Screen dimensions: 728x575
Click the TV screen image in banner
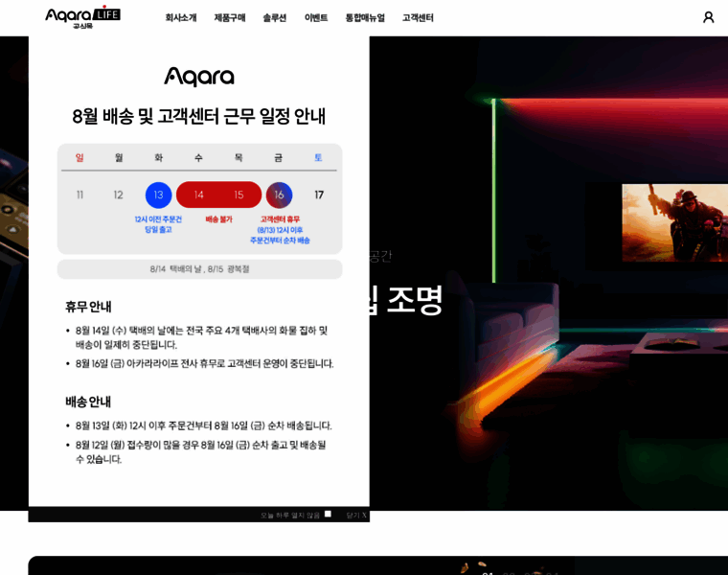[x=673, y=222]
